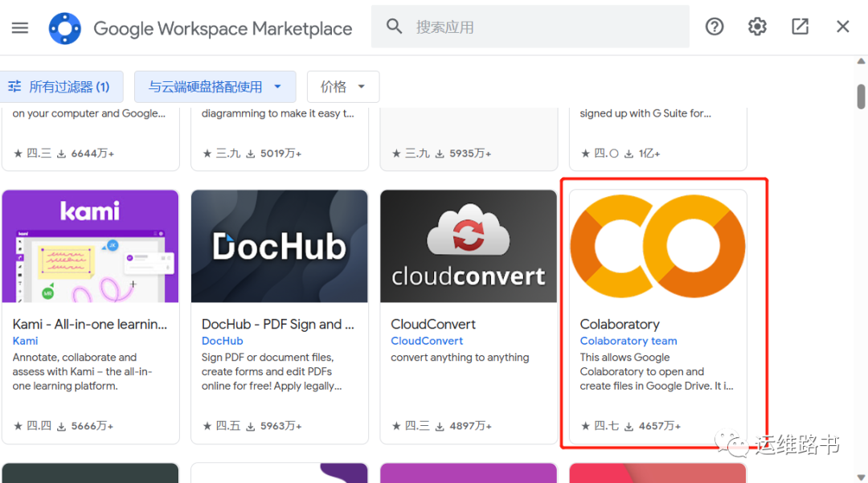The height and width of the screenshot is (483, 868).
Task: Click text 'diagramming to make it easy t...'
Action: tap(277, 113)
